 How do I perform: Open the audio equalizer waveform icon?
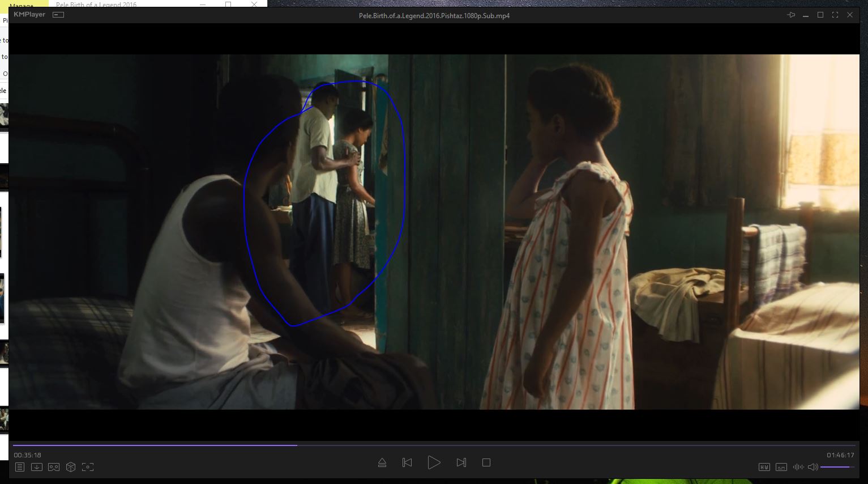798,467
